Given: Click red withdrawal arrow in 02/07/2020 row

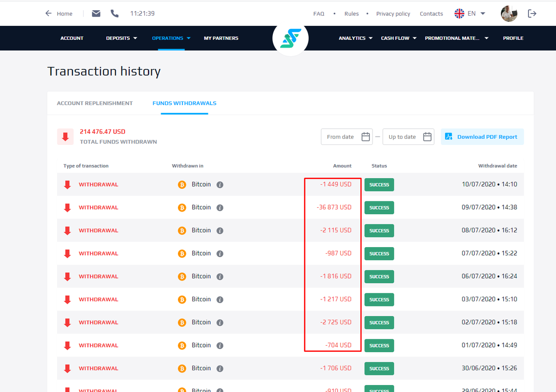Looking at the screenshot, I should 67,323.
